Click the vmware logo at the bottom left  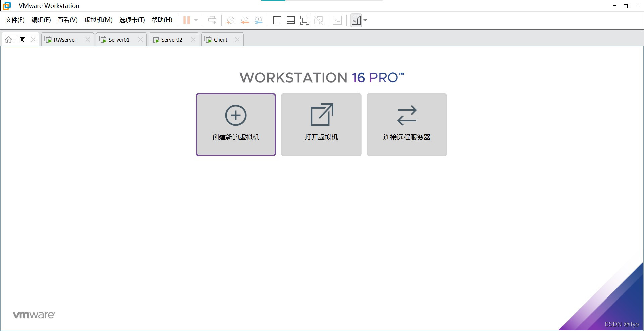(x=34, y=315)
